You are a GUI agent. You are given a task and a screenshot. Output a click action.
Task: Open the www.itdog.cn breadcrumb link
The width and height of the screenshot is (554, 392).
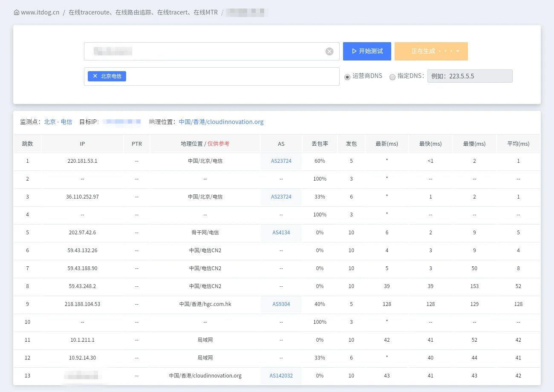40,12
